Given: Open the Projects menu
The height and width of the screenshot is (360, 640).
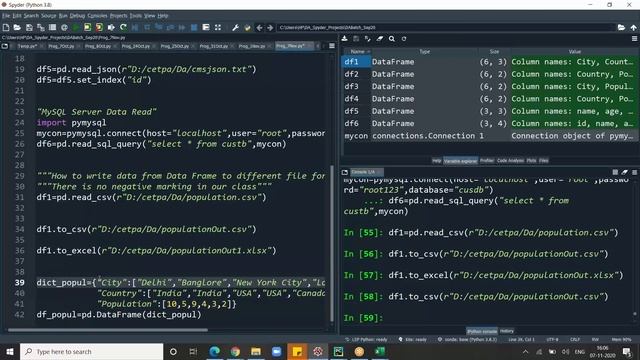Looking at the screenshot, I should [x=119, y=16].
